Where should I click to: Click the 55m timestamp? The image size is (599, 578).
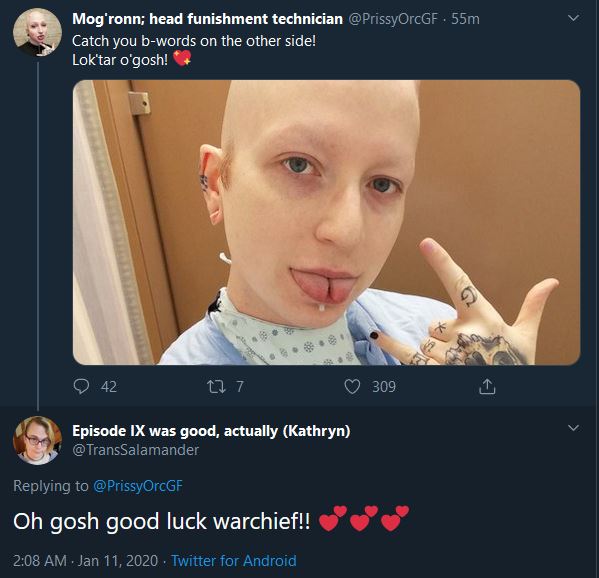[465, 19]
